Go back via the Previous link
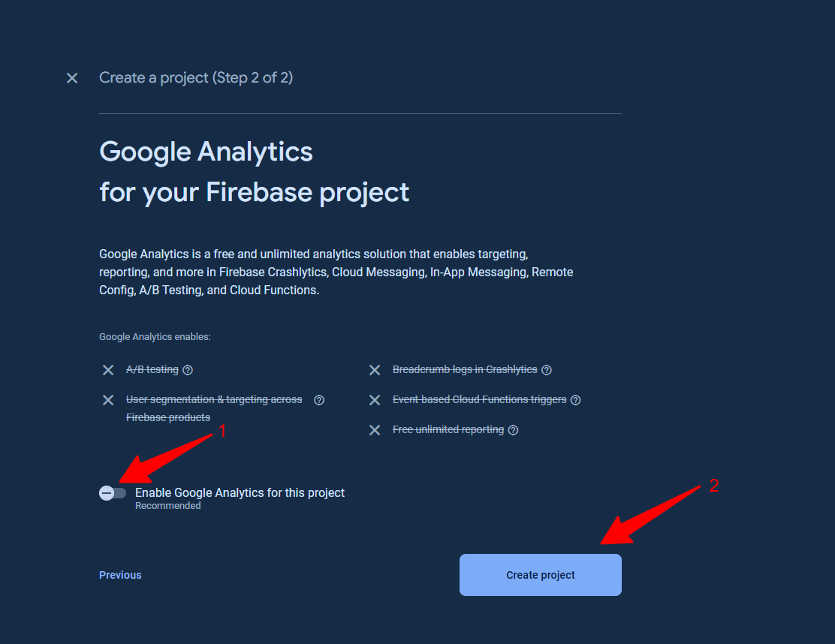Viewport: 835px width, 644px height. [x=120, y=575]
